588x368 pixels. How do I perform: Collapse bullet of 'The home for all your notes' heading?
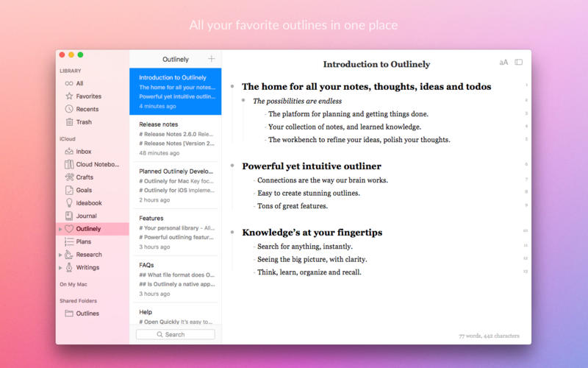click(232, 86)
